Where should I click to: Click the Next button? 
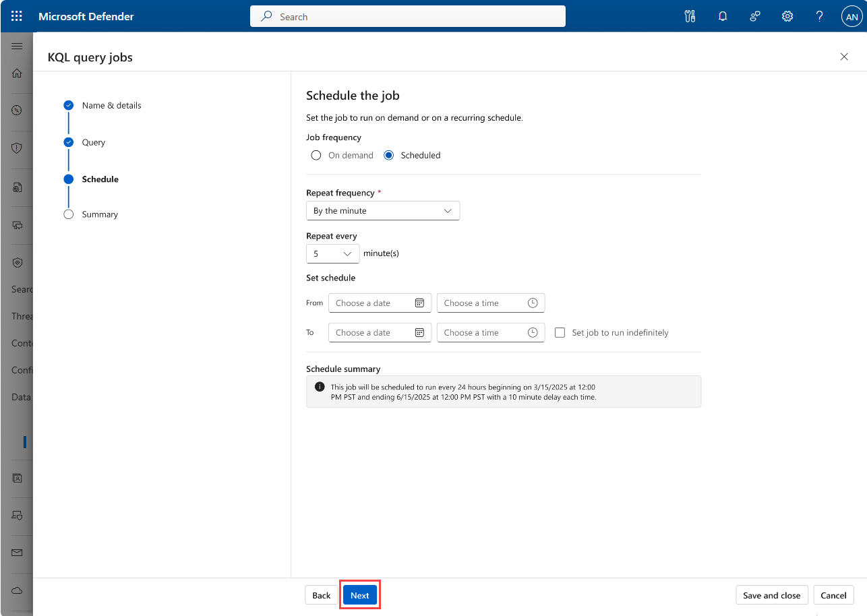click(x=360, y=595)
